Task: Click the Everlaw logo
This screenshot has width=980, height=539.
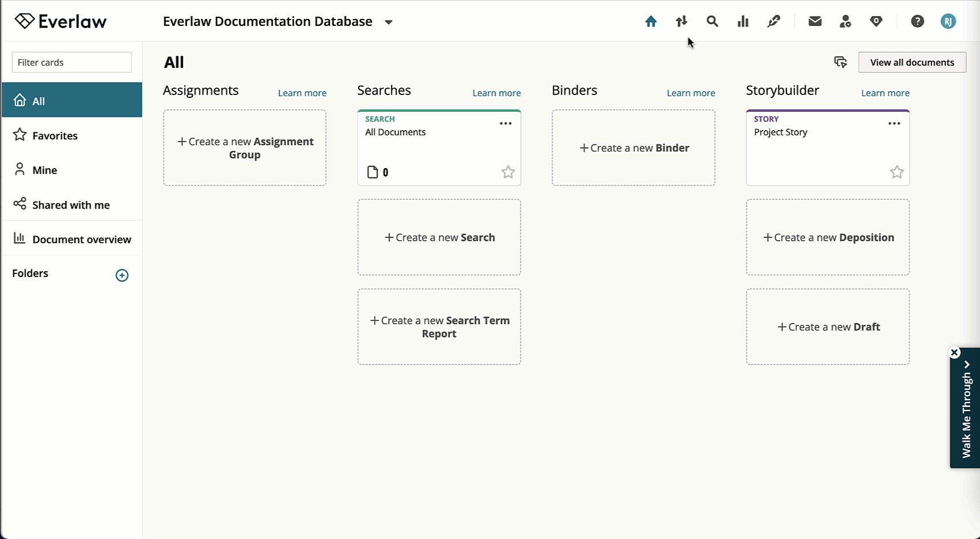Action: [x=60, y=21]
